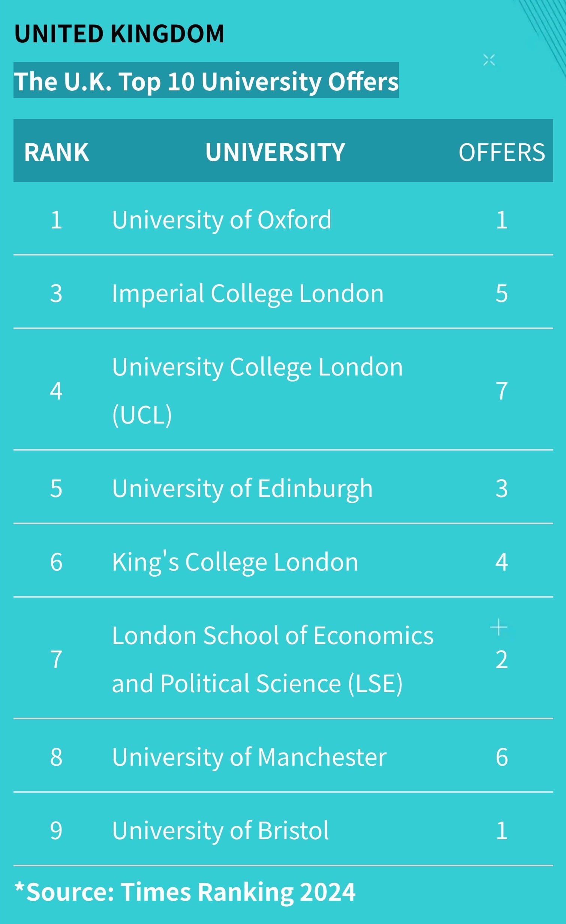The height and width of the screenshot is (924, 566).
Task: Select University of Edinburgh entry
Action: pyautogui.click(x=242, y=488)
